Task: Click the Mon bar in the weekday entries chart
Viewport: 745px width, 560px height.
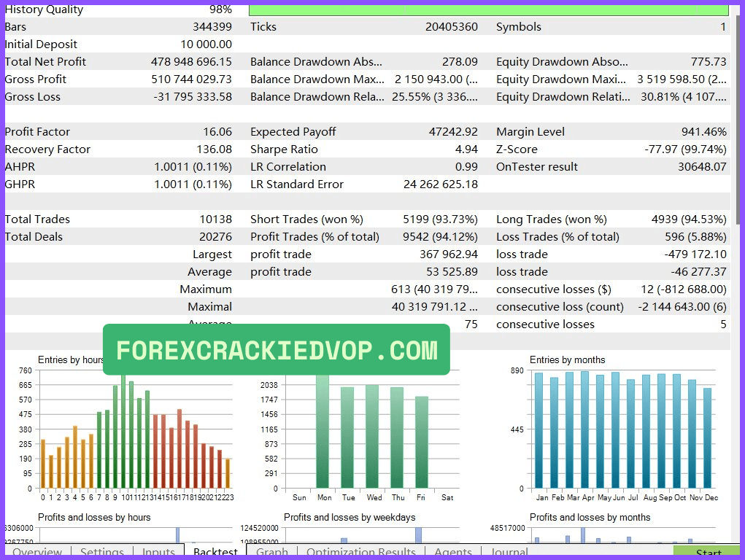Action: 322,431
